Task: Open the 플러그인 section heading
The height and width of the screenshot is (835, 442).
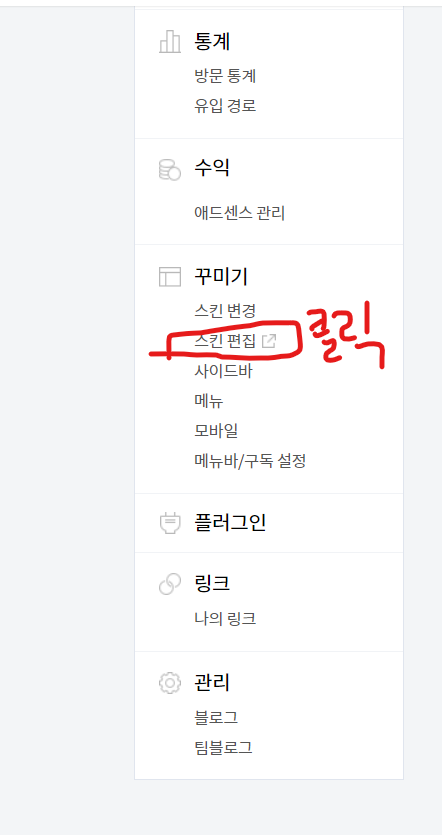Action: pos(230,523)
